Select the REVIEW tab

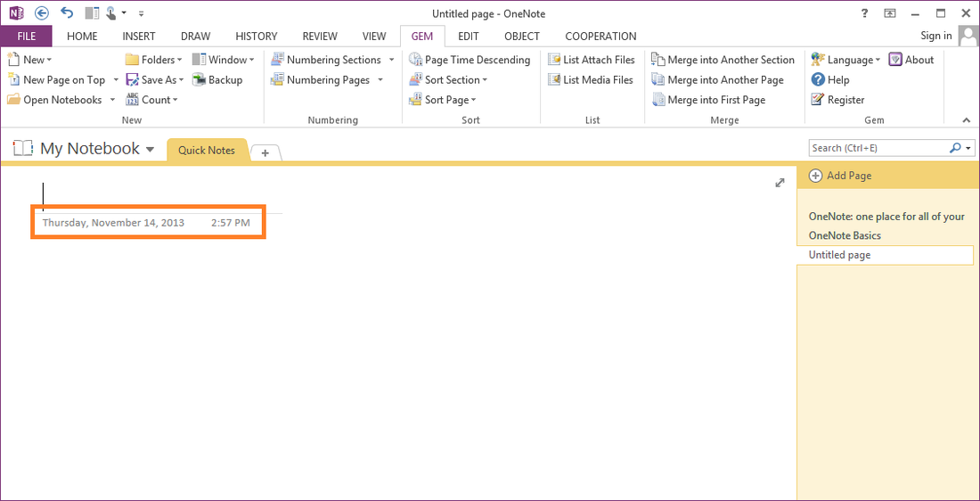coord(320,37)
